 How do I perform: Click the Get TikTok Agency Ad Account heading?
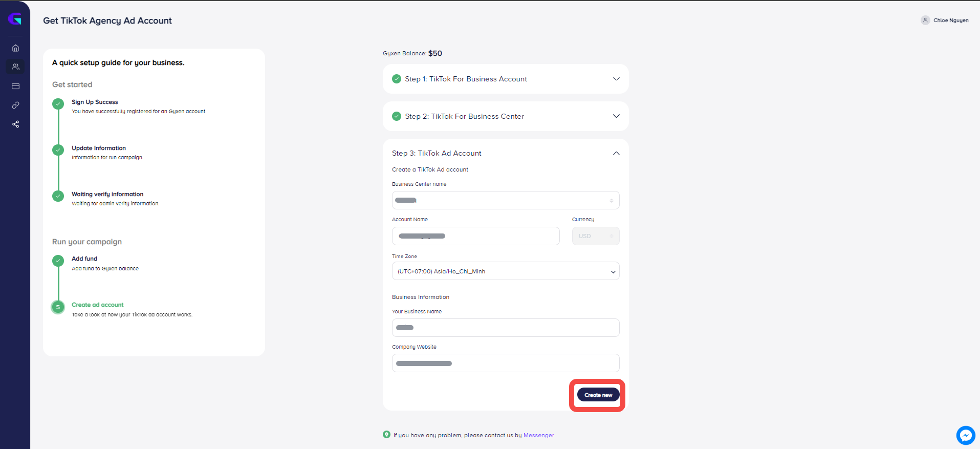coord(107,20)
